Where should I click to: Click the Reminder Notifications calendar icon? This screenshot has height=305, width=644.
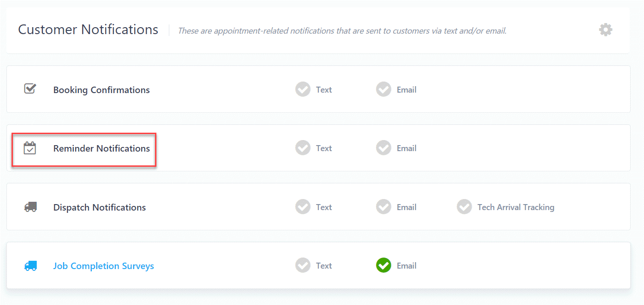(30, 148)
